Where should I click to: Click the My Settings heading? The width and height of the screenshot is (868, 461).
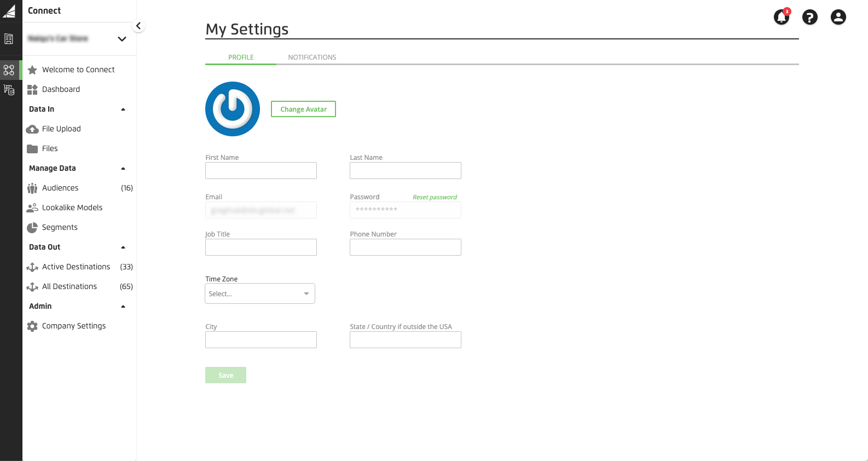coord(247,29)
